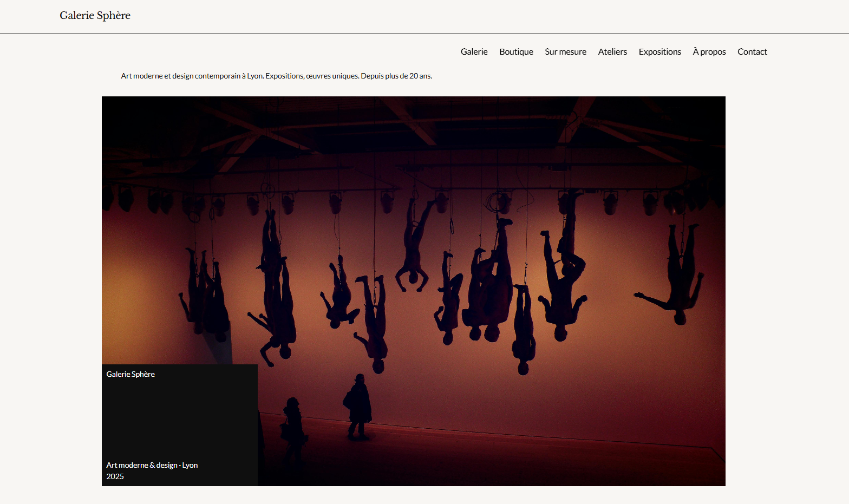Click the far-right hanging figure in the photo
Image resolution: width=849 pixels, height=504 pixels.
[677, 276]
